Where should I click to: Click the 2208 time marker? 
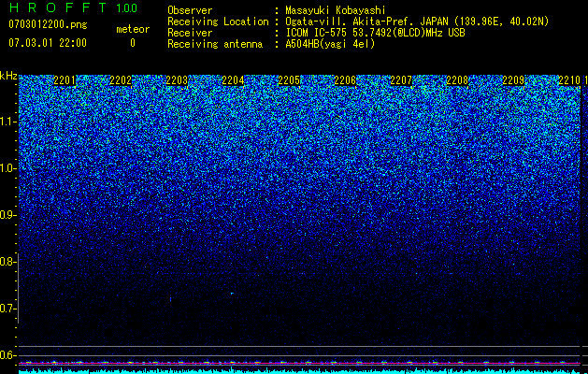pos(457,80)
